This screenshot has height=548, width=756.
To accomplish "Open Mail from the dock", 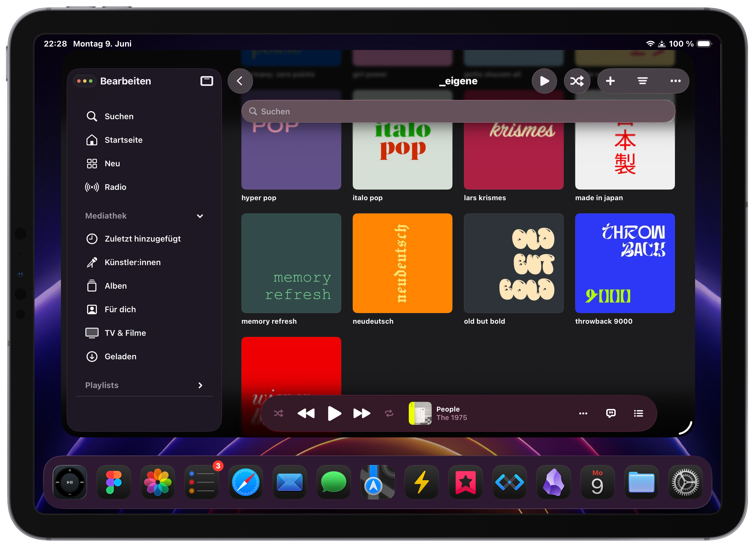I will tap(290, 482).
